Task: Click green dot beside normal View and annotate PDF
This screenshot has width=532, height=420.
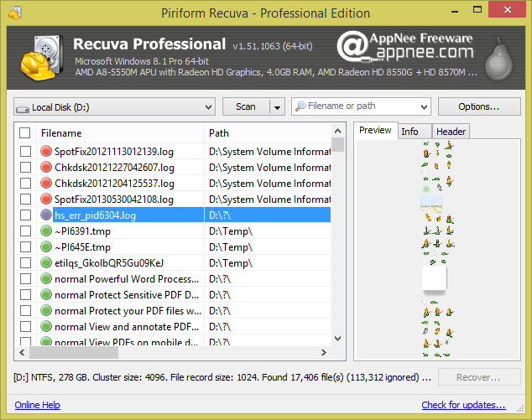Action: [46, 326]
